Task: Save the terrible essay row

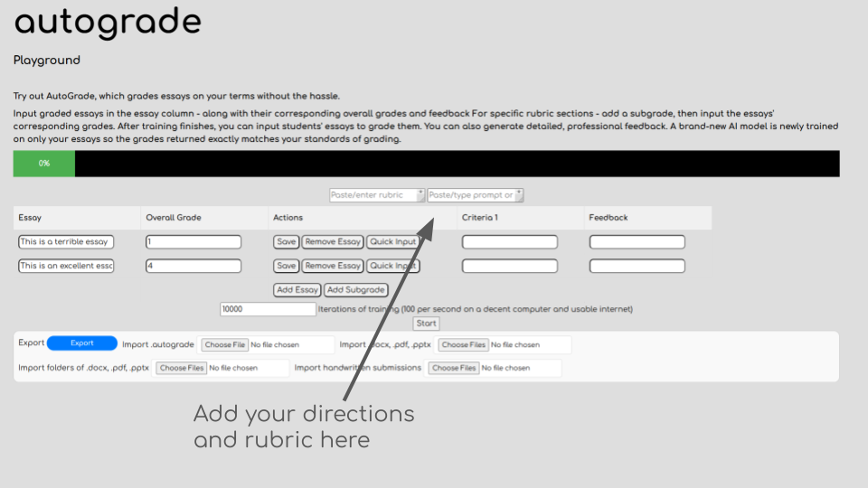Action: 287,242
